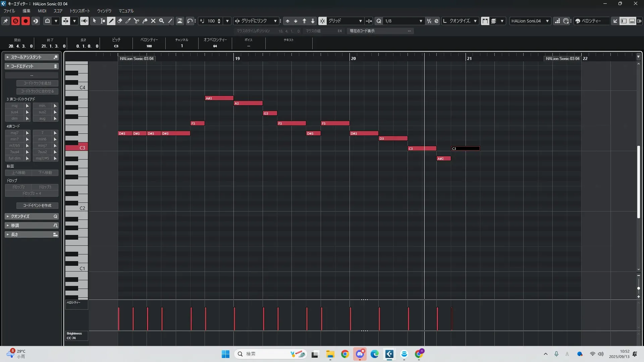
Task: Select the Mute X tool
Action: pyautogui.click(x=153, y=21)
